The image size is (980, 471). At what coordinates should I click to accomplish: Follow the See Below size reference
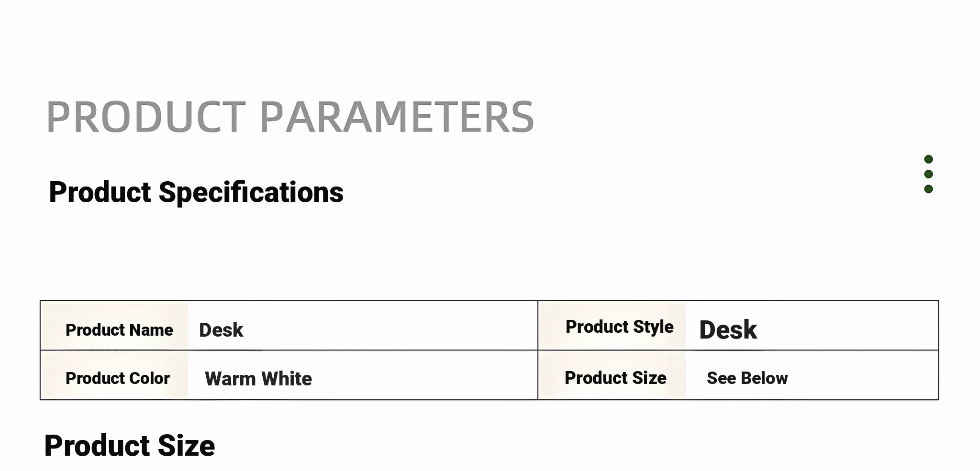click(747, 378)
